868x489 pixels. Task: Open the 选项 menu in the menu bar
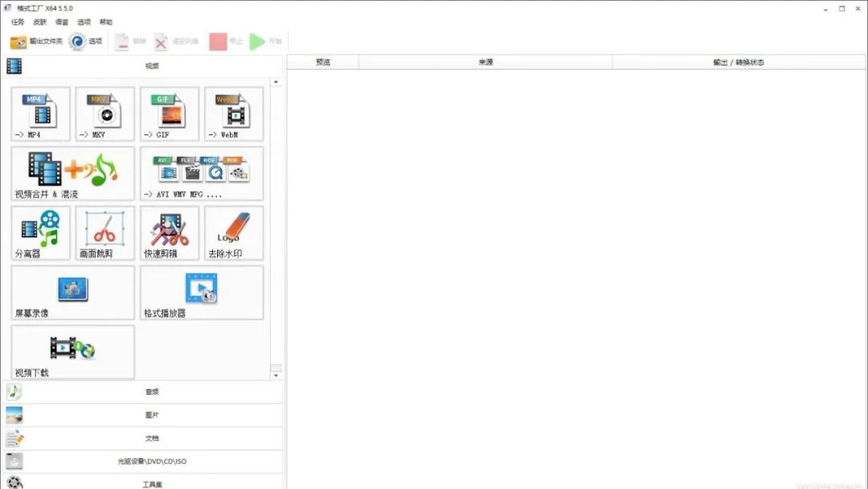coord(84,23)
